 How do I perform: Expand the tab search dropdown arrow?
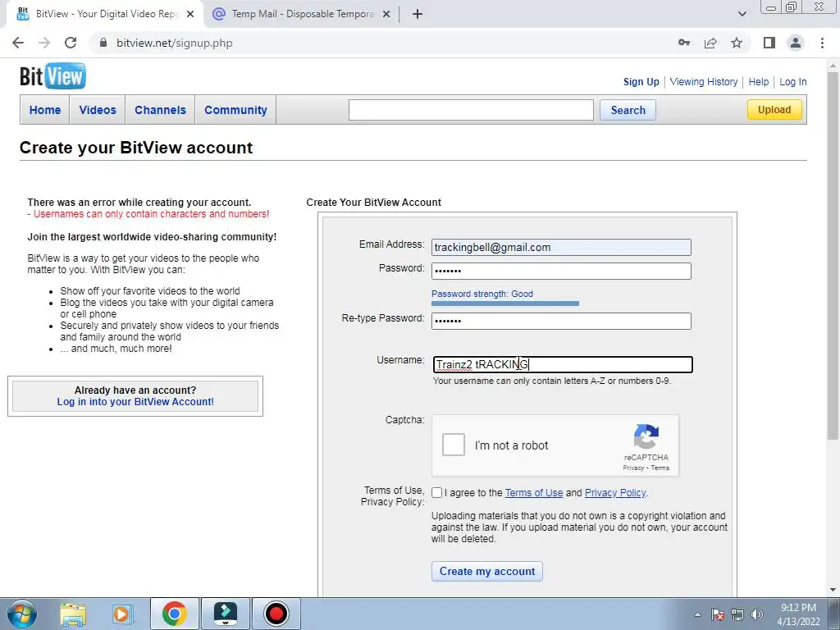point(742,14)
